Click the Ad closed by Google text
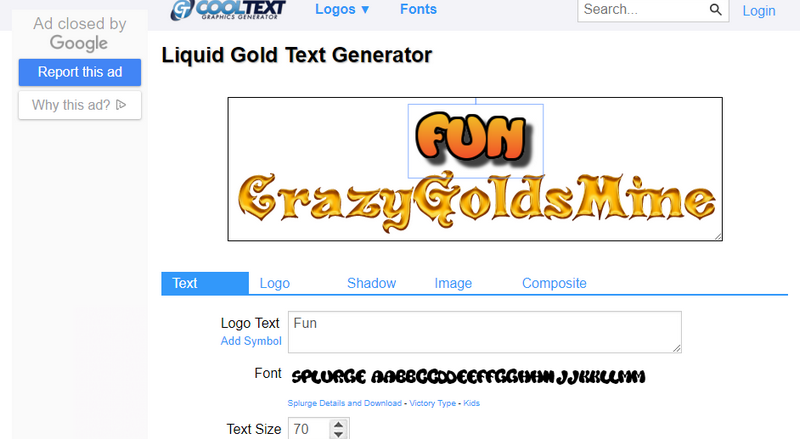This screenshot has height=439, width=800. [80, 33]
